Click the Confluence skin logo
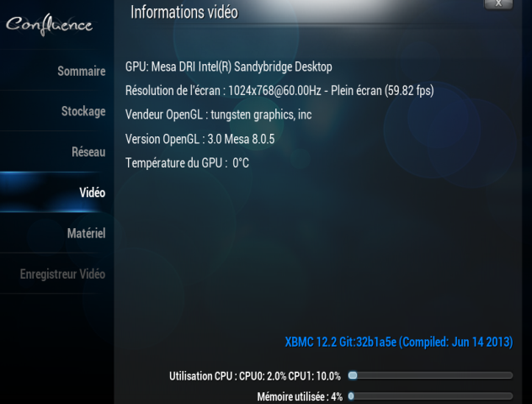The height and width of the screenshot is (404, 532). pyautogui.click(x=49, y=24)
